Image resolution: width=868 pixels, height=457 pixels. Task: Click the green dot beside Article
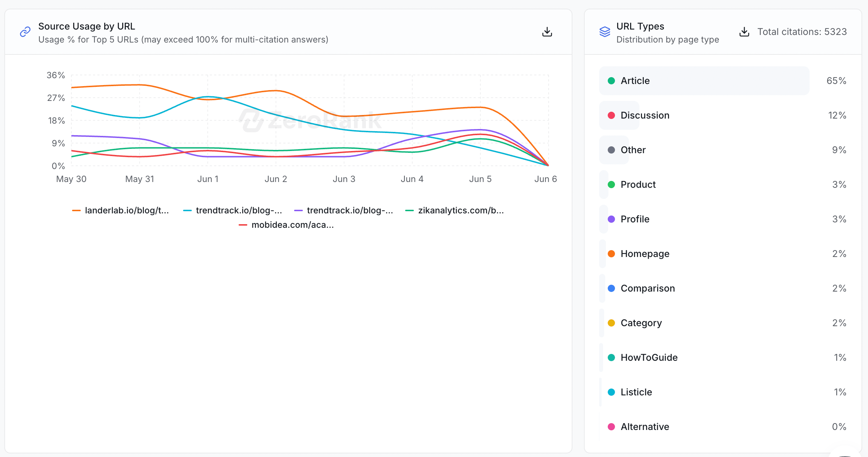(x=611, y=81)
